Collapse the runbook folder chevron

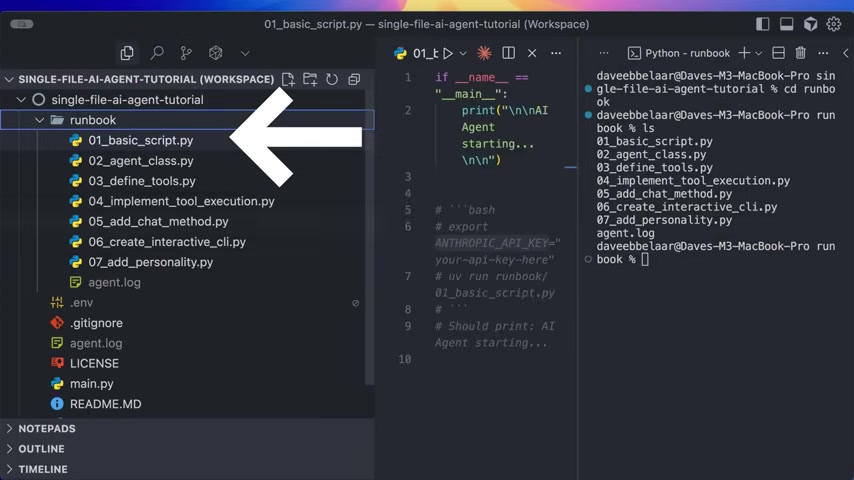tap(39, 120)
